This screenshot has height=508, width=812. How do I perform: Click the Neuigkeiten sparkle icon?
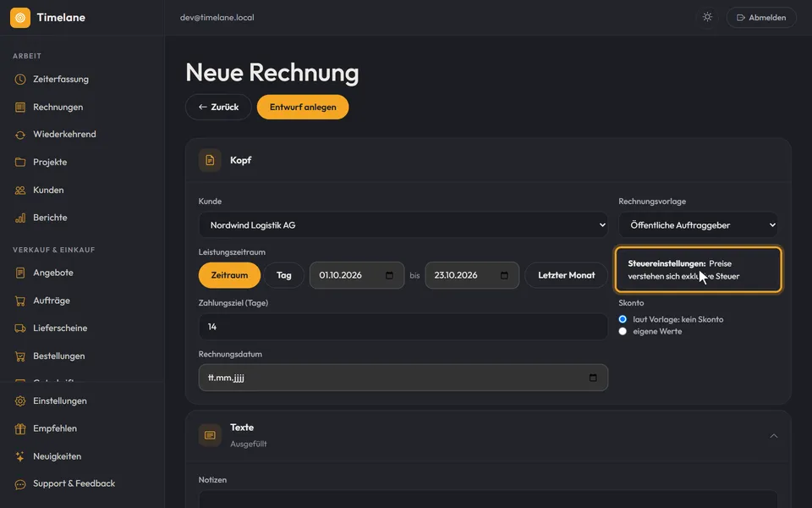coord(20,456)
